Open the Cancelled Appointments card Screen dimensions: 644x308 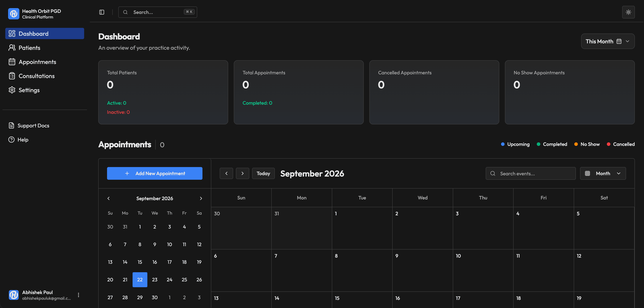tap(434, 92)
